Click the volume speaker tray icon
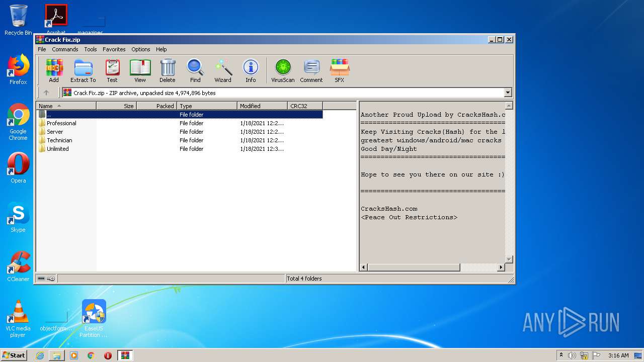644x362 pixels. coord(572,355)
